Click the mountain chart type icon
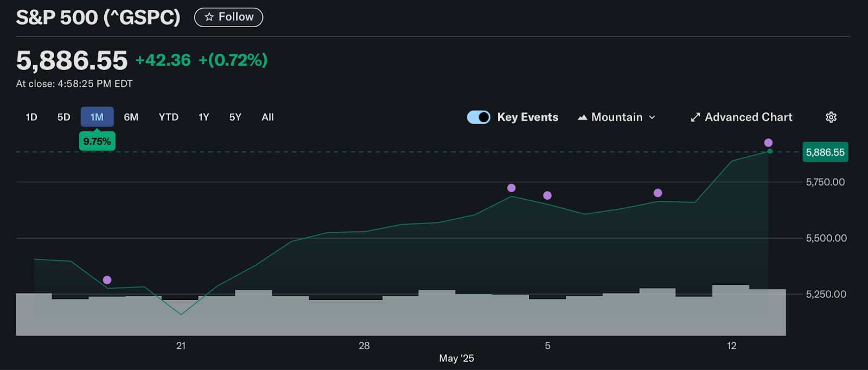Screen dimensions: 868x370 pyautogui.click(x=582, y=117)
